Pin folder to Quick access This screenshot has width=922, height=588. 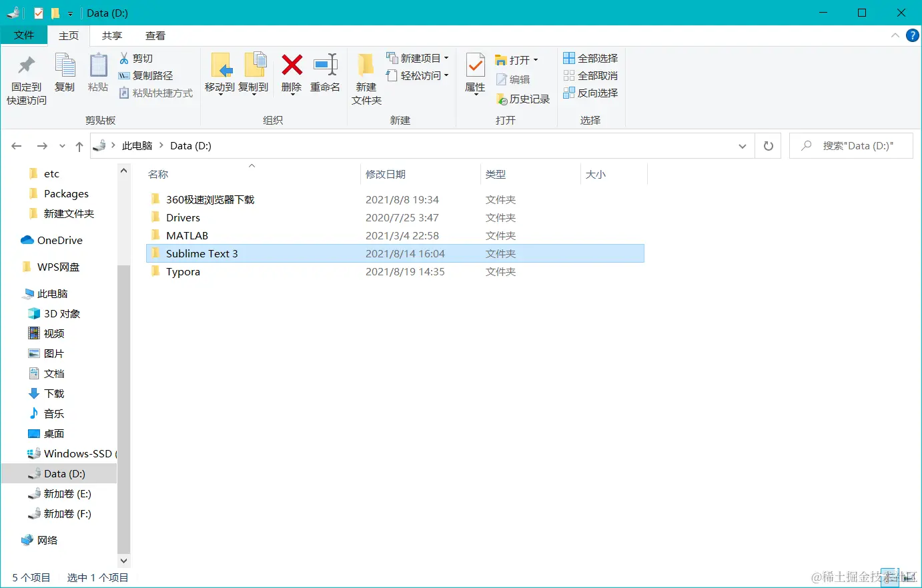click(x=27, y=79)
